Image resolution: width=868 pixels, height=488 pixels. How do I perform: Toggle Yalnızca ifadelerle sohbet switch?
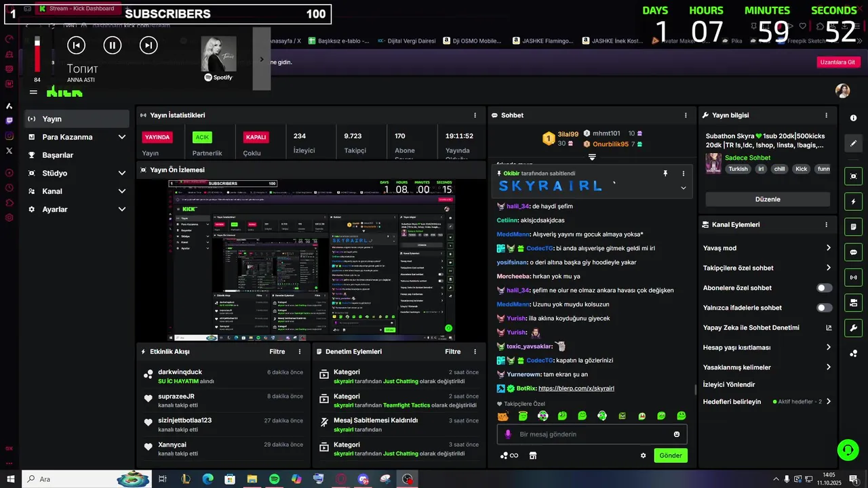point(824,308)
